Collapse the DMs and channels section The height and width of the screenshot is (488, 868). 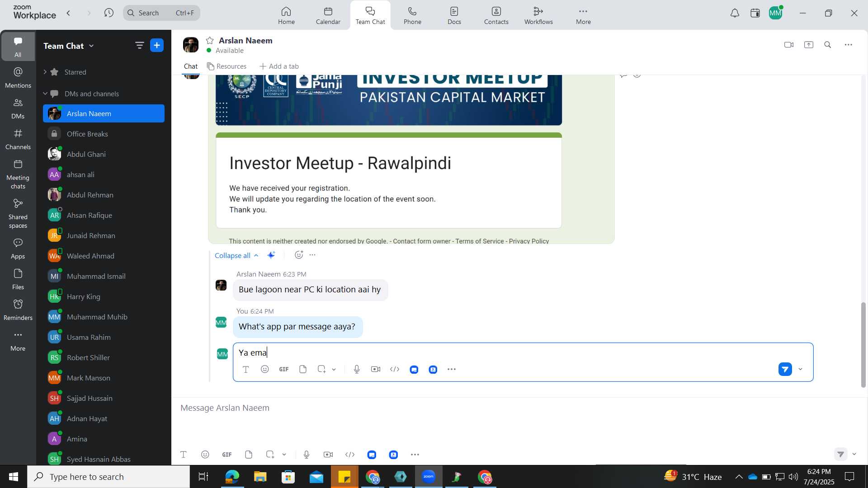pos(45,94)
